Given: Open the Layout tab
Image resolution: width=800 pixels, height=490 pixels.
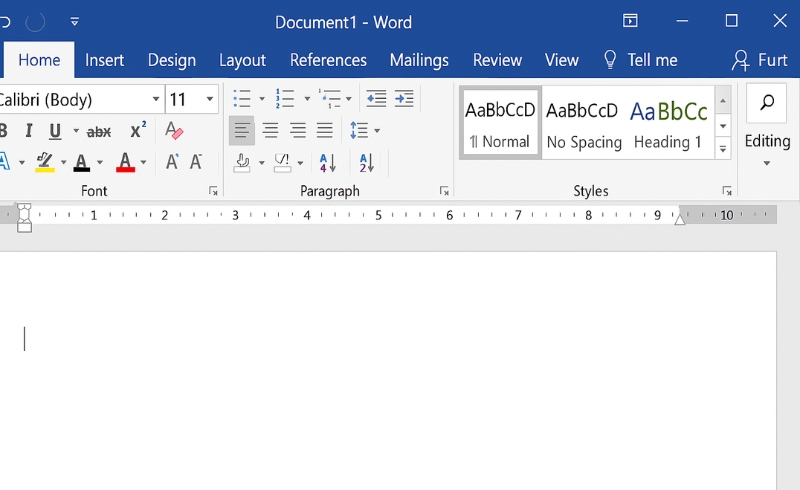Looking at the screenshot, I should pos(242,60).
